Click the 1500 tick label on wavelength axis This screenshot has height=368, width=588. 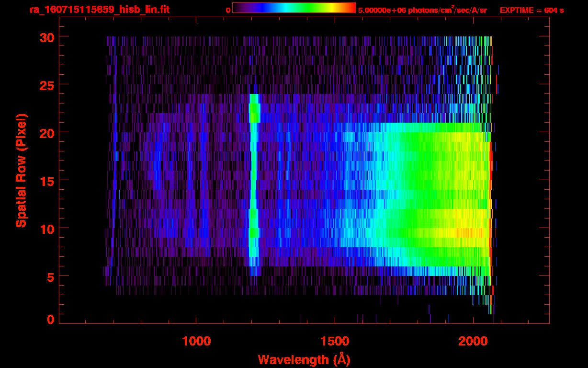335,341
